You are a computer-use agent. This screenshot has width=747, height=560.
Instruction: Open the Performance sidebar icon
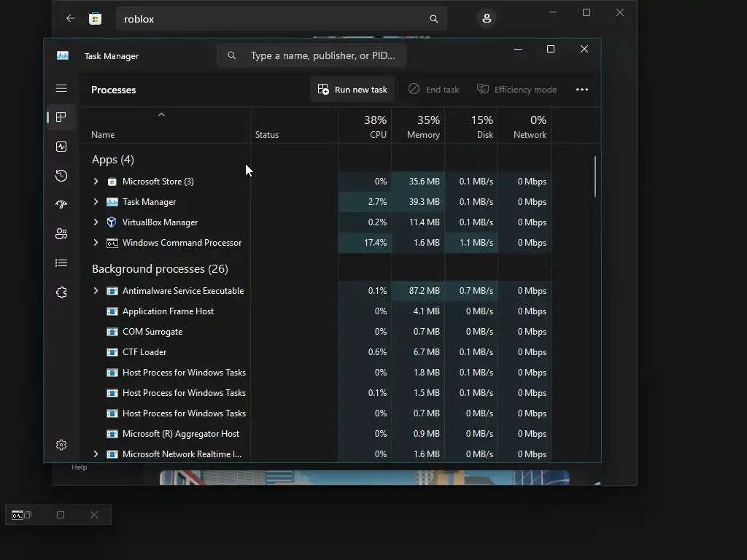61,147
